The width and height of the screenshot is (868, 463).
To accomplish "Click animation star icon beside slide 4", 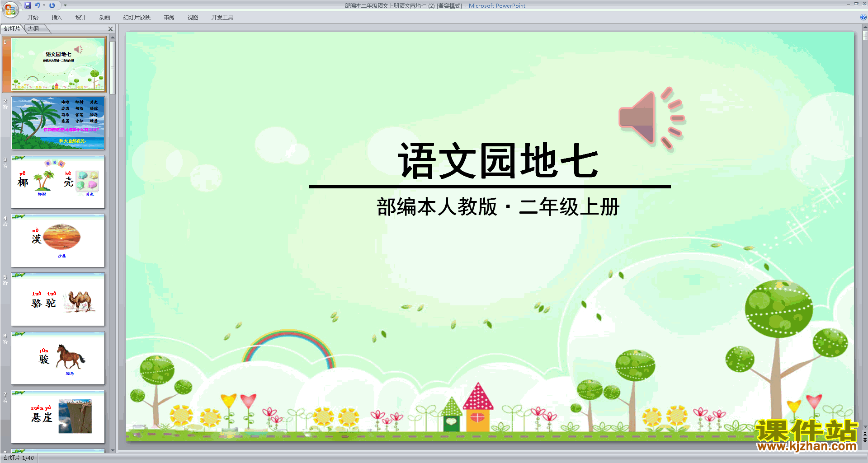I will point(5,224).
